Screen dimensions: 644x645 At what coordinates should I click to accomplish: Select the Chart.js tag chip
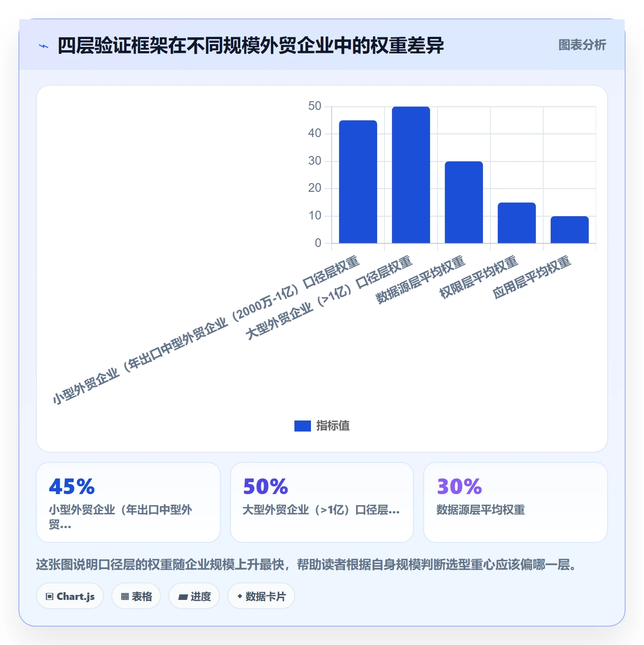point(70,596)
